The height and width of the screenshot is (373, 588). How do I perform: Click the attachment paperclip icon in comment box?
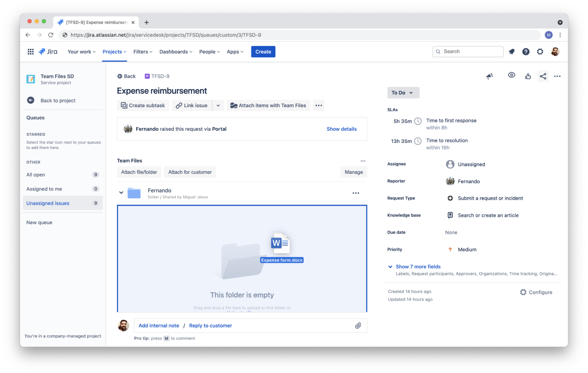(358, 326)
